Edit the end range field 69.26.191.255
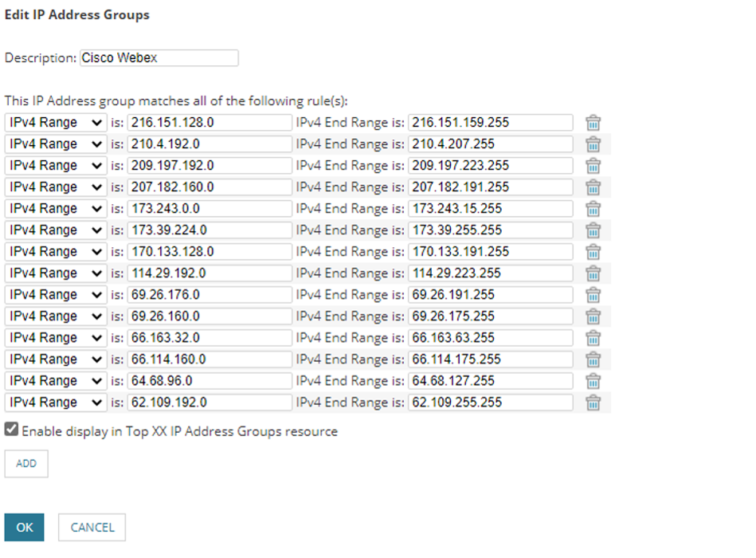The height and width of the screenshot is (558, 756). coord(491,295)
